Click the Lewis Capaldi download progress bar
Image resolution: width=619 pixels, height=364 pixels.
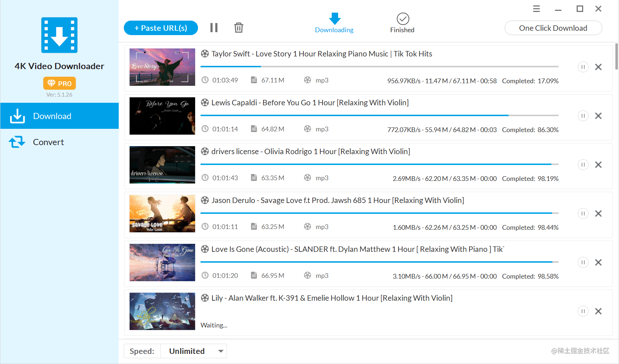(x=379, y=115)
